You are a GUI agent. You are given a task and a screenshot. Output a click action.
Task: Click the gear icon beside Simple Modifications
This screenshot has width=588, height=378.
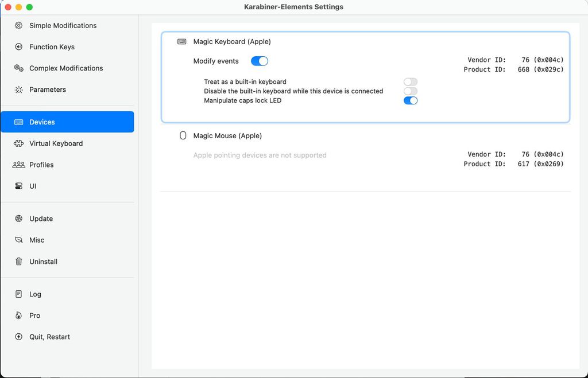18,26
